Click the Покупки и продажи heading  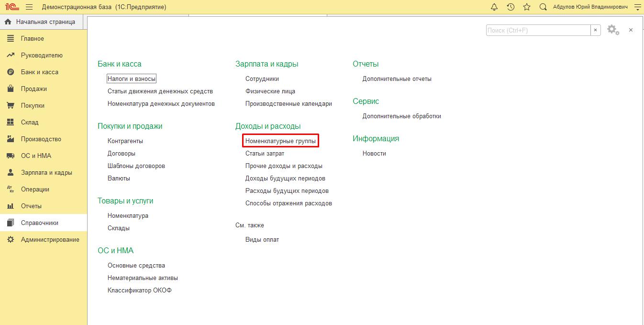click(130, 126)
